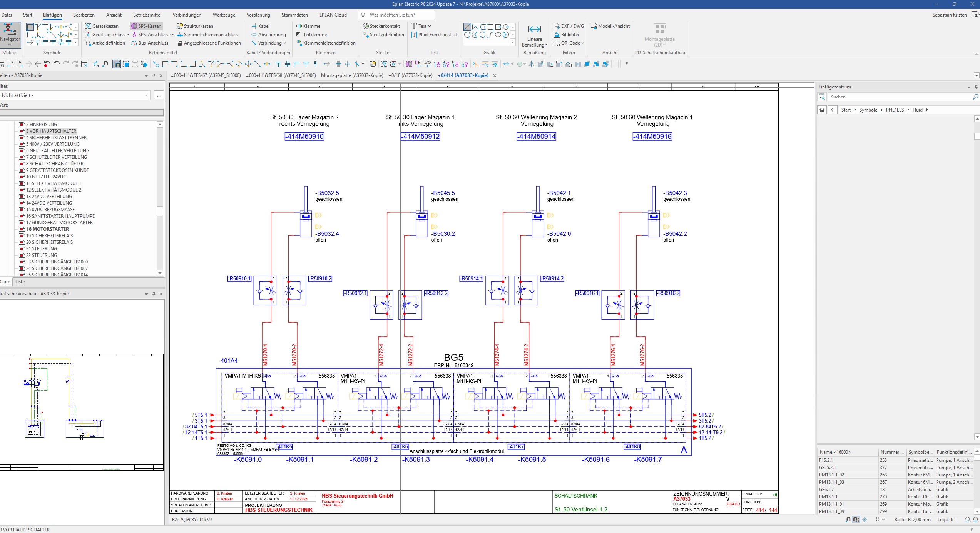Switch to Montageplatte (A37033-Kopie) page tab
Screen dimensions: 980x533
[352, 75]
